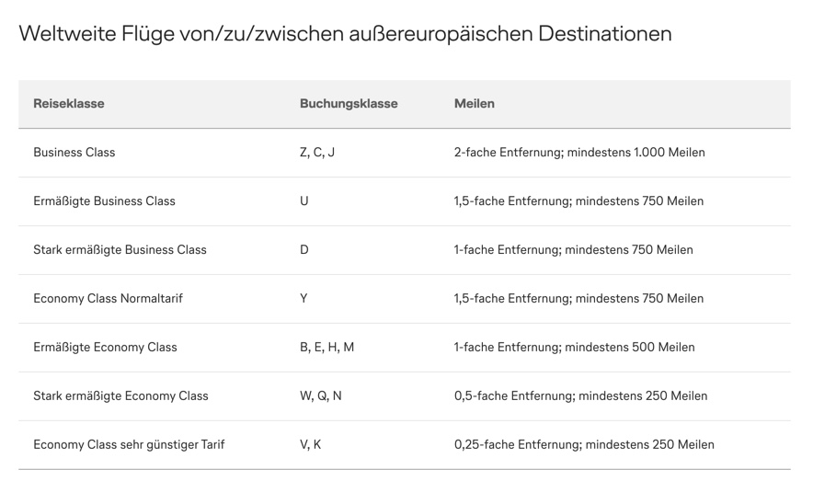Select the Ermäßigte Business Class label
Viewport: 813px width, 504px height.
[104, 201]
